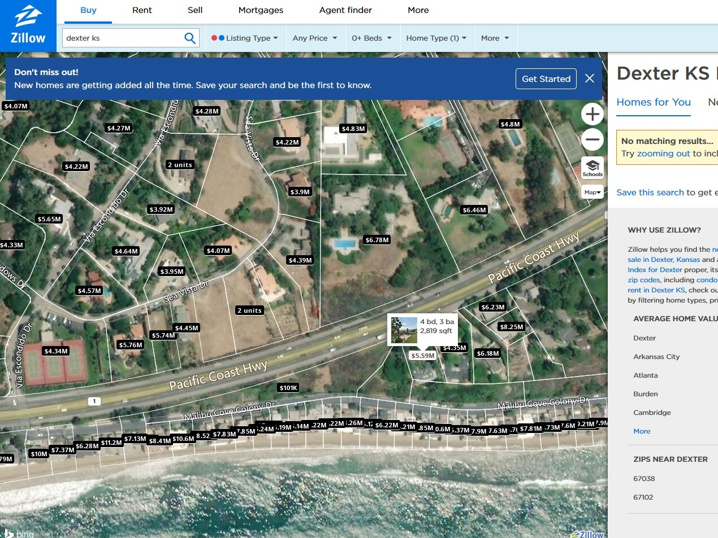Close the Don't miss out banner
The width and height of the screenshot is (718, 538).
589,78
